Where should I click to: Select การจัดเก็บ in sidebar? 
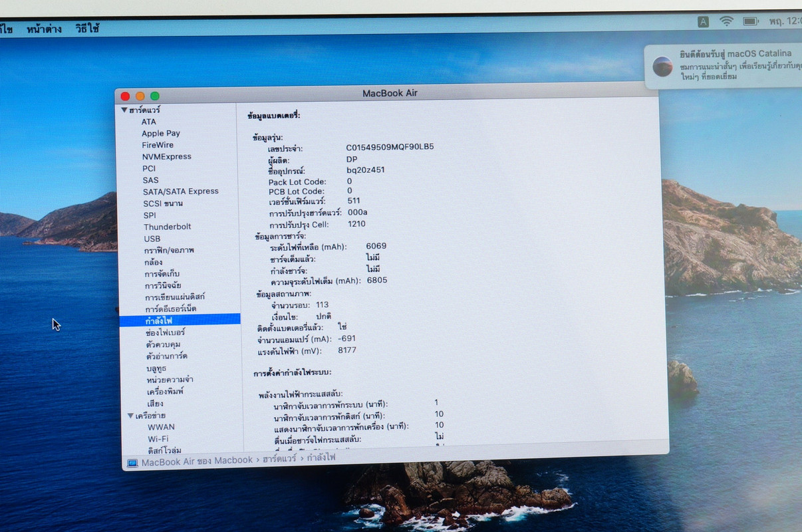click(162, 274)
